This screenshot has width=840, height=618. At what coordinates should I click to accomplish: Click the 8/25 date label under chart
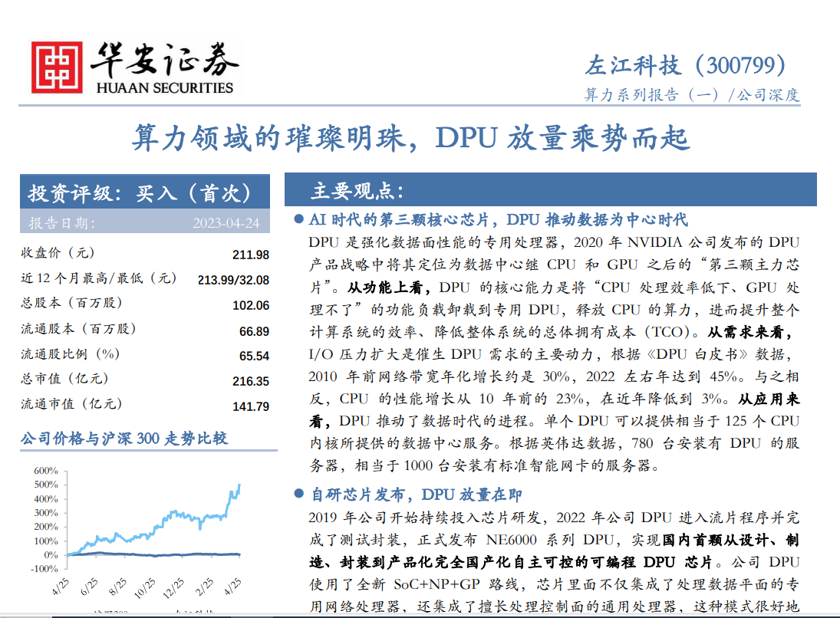click(117, 587)
